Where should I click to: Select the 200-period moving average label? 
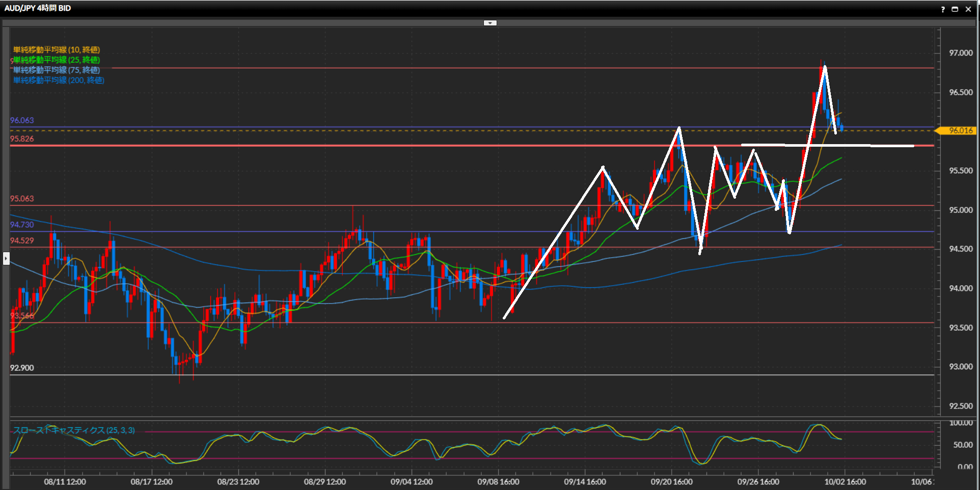tap(59, 80)
